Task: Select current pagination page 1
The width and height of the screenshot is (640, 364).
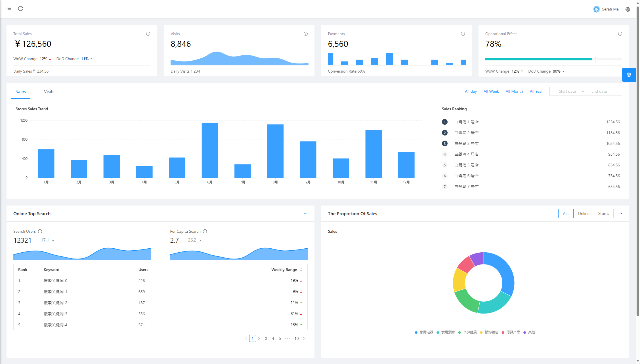Action: point(253,338)
